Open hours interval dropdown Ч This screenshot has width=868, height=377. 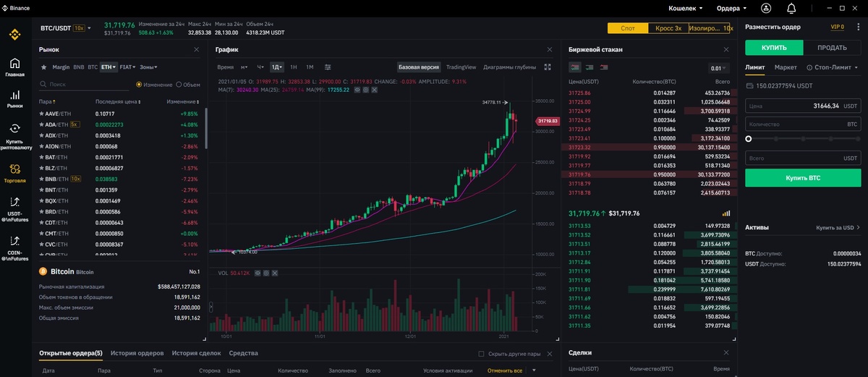(x=260, y=67)
